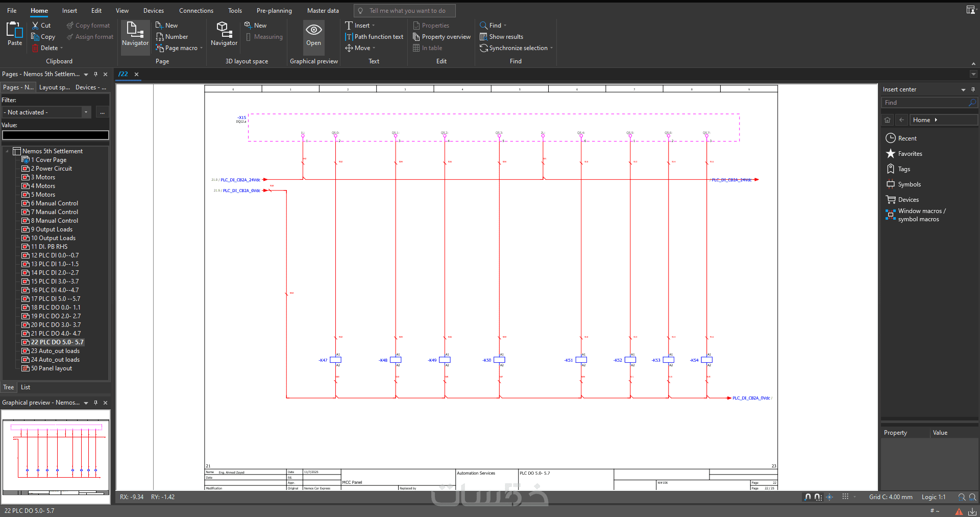Open the filter Not activated dropdown
Screen dimensions: 980x517
coord(86,112)
